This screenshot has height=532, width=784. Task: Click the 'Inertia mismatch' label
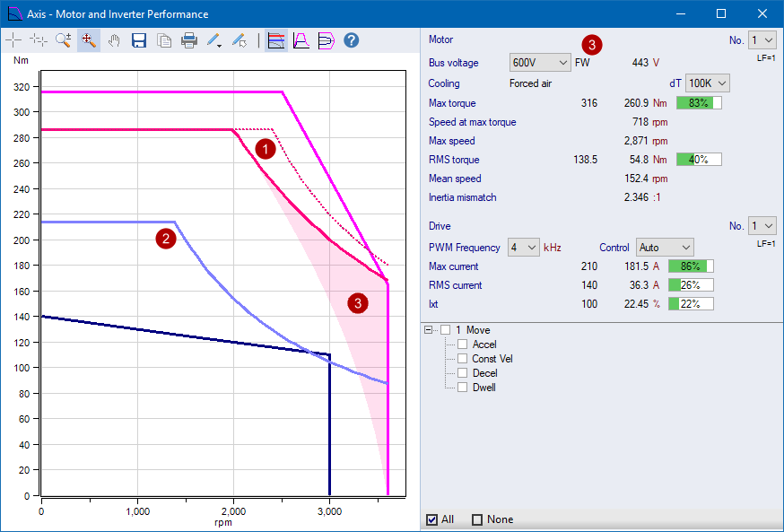pyautogui.click(x=463, y=197)
